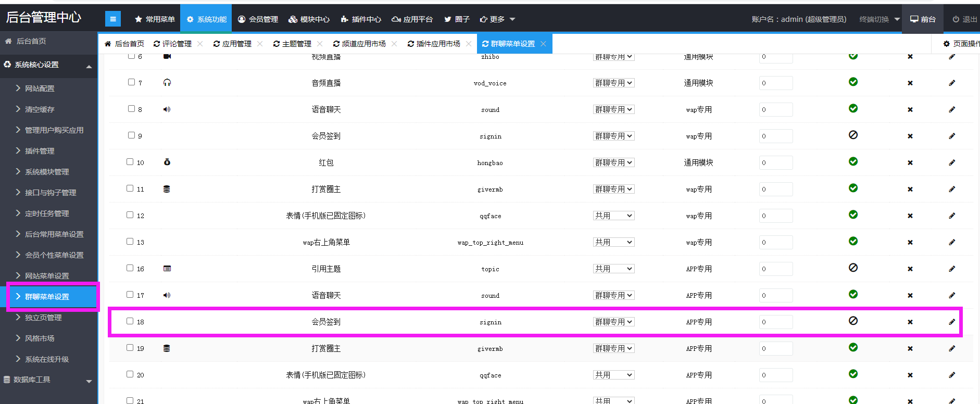Click the 前台 button in the header
Image resolution: width=980 pixels, height=404 pixels.
point(923,19)
